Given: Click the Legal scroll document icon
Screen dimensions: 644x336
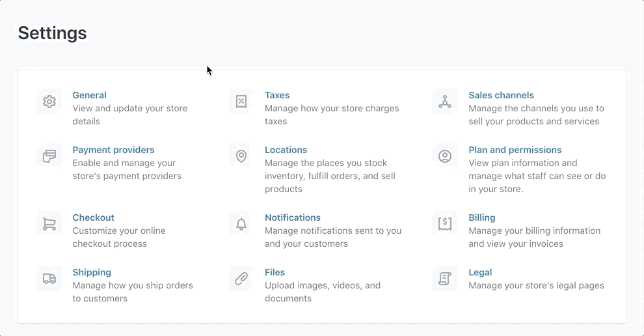Looking at the screenshot, I should [x=445, y=279].
